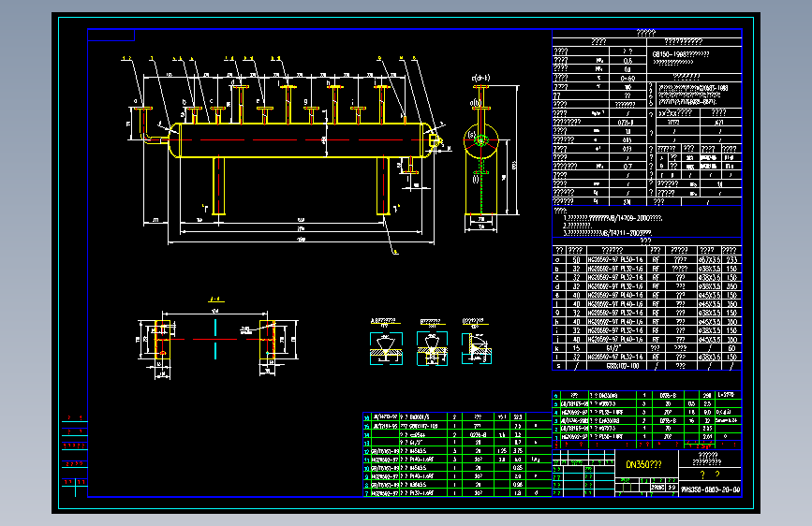Open the rightmost weld detail drawing

(477, 348)
